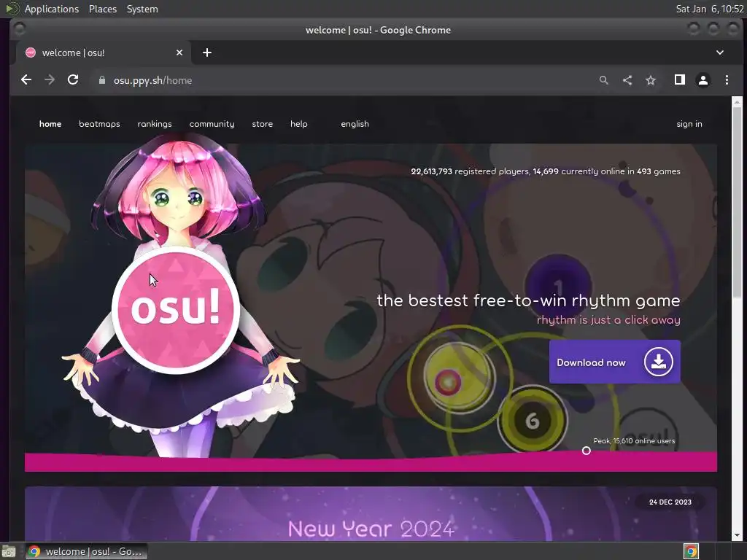Open the New Year 2024 news banner

click(x=371, y=514)
